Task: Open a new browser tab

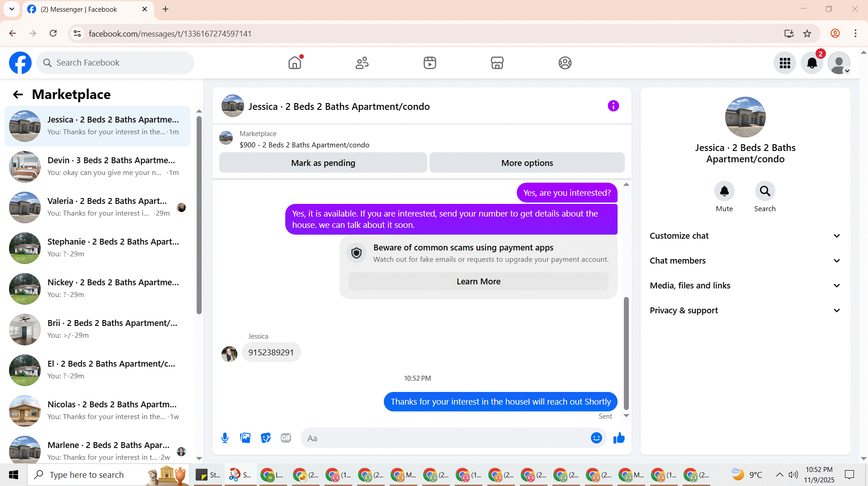Action: click(x=165, y=9)
